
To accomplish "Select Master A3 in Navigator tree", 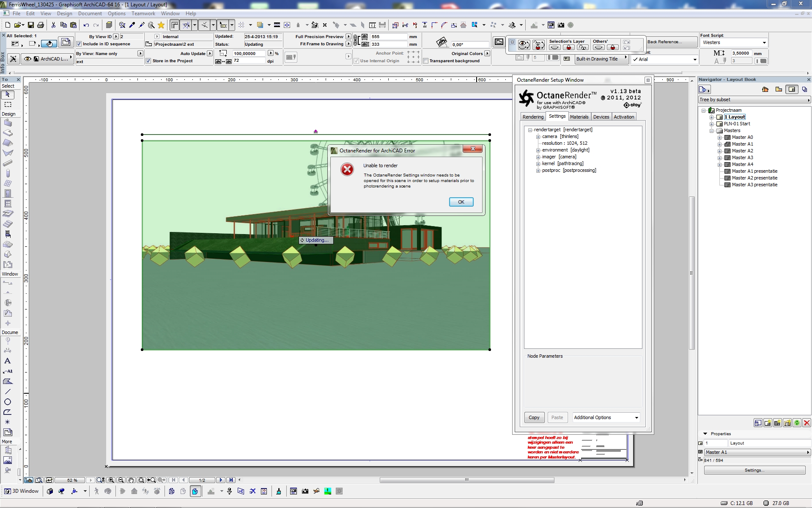I will click(742, 157).
